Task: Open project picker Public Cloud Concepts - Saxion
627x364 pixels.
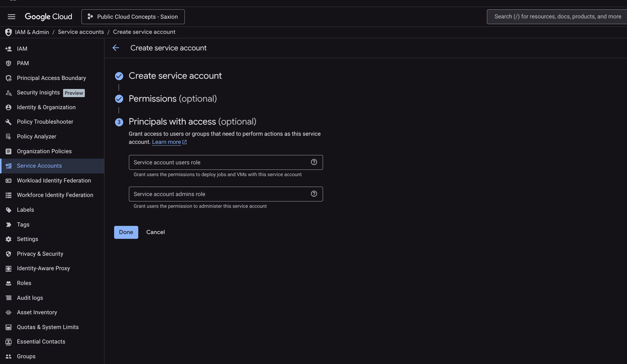Action: tap(133, 17)
